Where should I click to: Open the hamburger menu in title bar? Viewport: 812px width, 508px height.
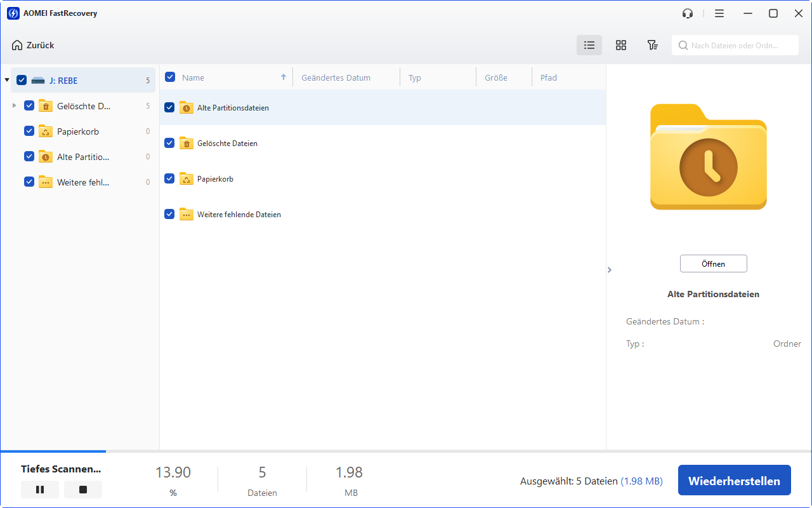click(x=719, y=13)
